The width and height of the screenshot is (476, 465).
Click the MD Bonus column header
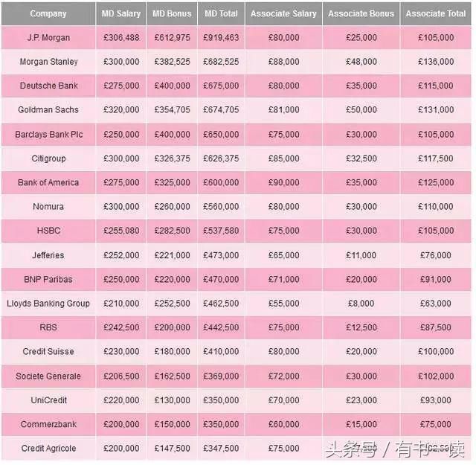172,13
